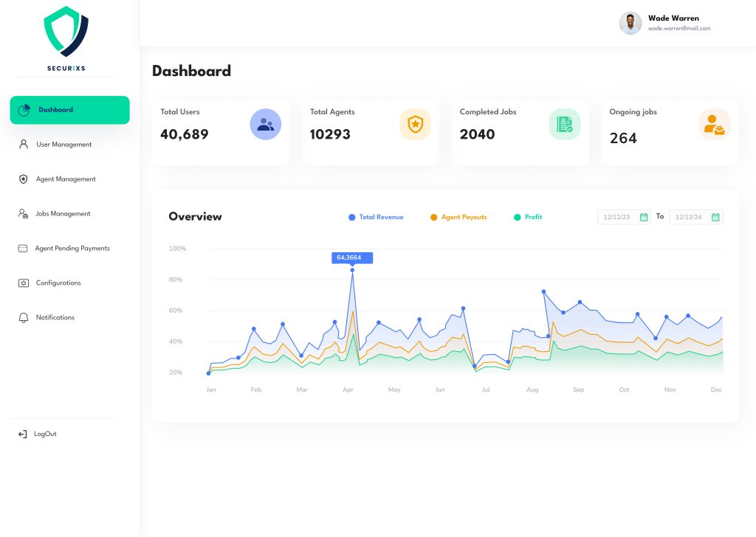This screenshot has width=756, height=537.
Task: Click the Total Agents shield badge icon
Action: click(415, 125)
